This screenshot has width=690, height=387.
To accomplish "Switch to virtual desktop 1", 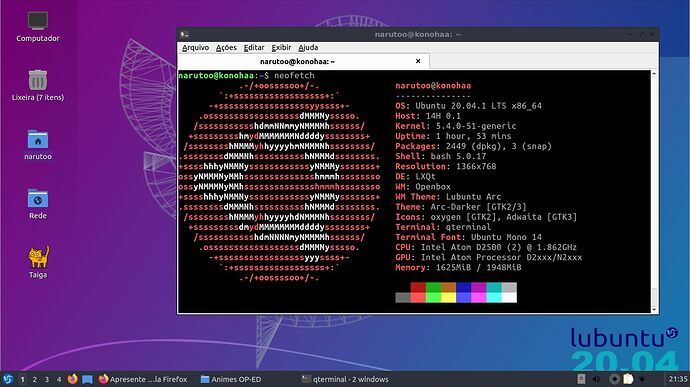I will pyautogui.click(x=22, y=379).
